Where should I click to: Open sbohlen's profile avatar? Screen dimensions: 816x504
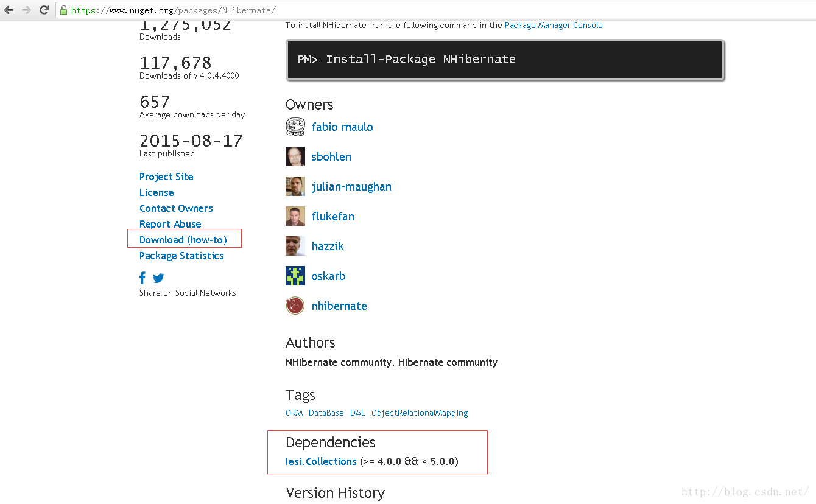pyautogui.click(x=295, y=156)
